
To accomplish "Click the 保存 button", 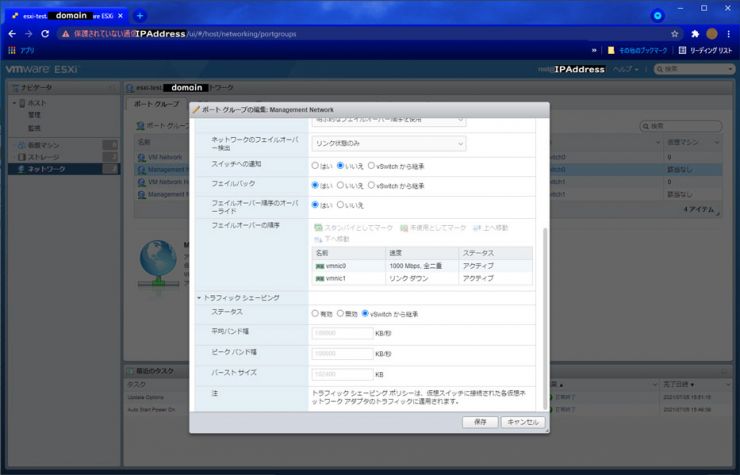I will point(480,422).
